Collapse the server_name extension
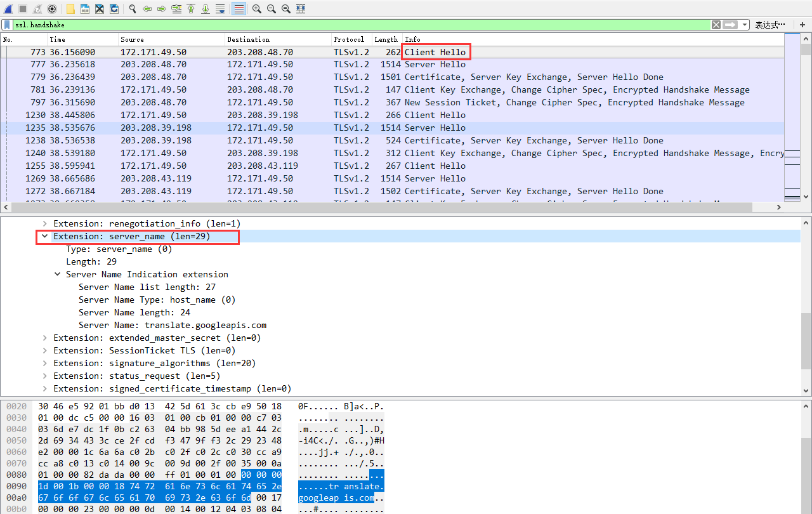Image resolution: width=812 pixels, height=514 pixels. pos(45,237)
